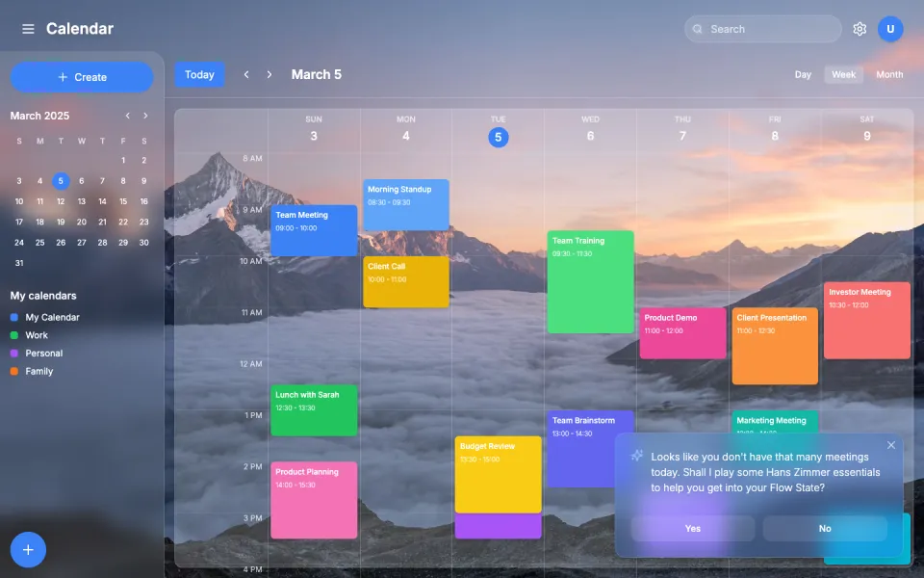Viewport: 924px width, 578px height.
Task: Click the Calendar app title
Action: [x=80, y=28]
